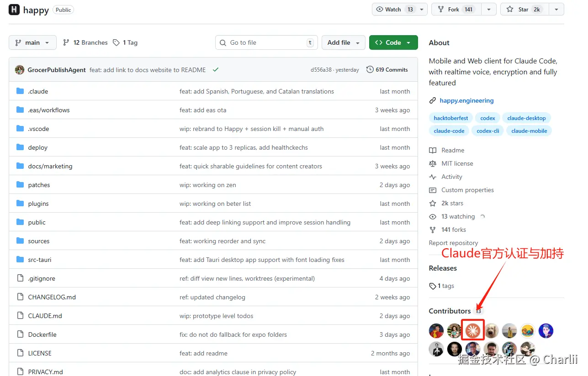This screenshot has height=376, width=588.
Task: Select the claude-code topic tag
Action: tap(449, 131)
